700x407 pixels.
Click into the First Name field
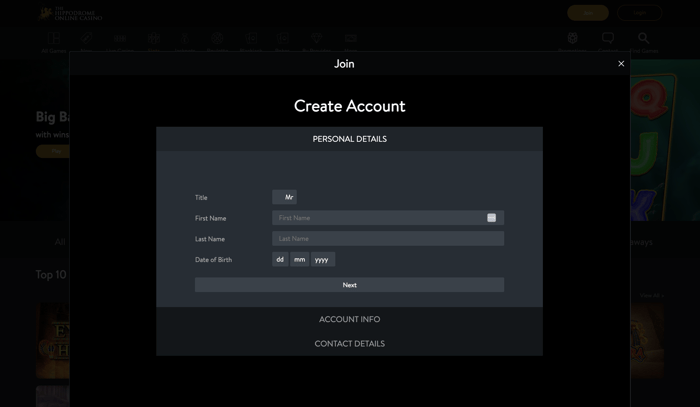click(388, 218)
